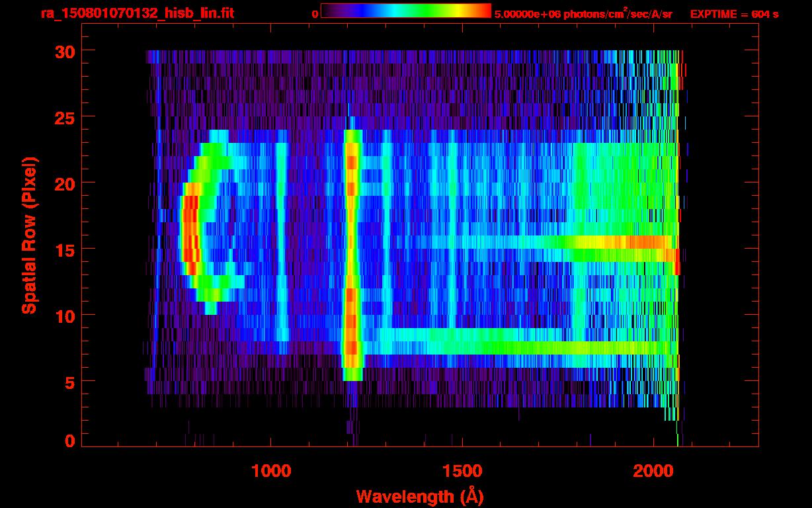The height and width of the screenshot is (508, 812).
Task: Click the 5 spatial row tick label
Action: pos(70,382)
